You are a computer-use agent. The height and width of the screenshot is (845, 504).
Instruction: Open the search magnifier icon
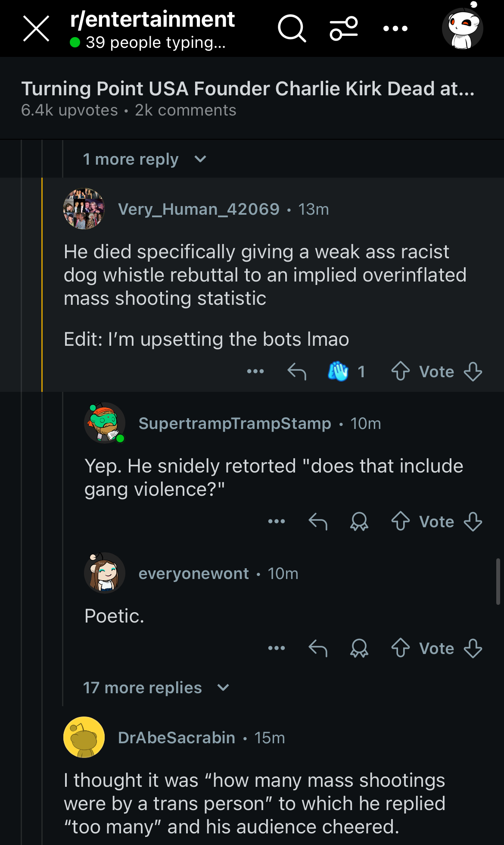click(x=292, y=28)
